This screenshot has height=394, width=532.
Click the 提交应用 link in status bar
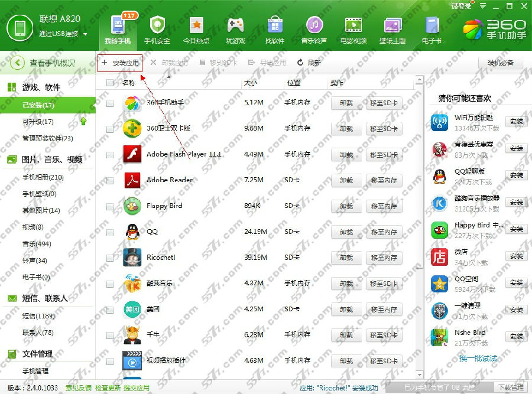pos(137,388)
